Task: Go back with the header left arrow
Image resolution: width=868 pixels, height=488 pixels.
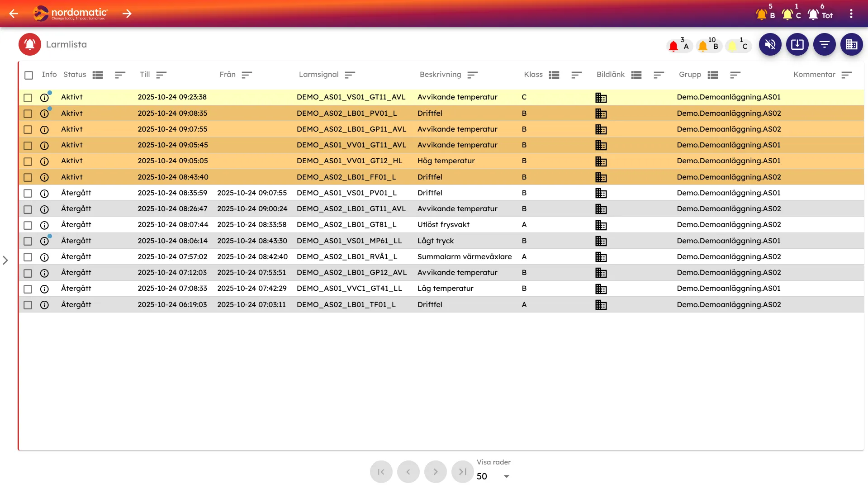Action: click(14, 14)
